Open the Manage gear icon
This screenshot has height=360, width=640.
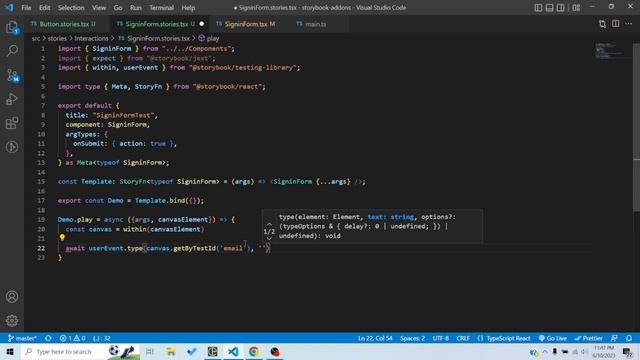coord(12,320)
